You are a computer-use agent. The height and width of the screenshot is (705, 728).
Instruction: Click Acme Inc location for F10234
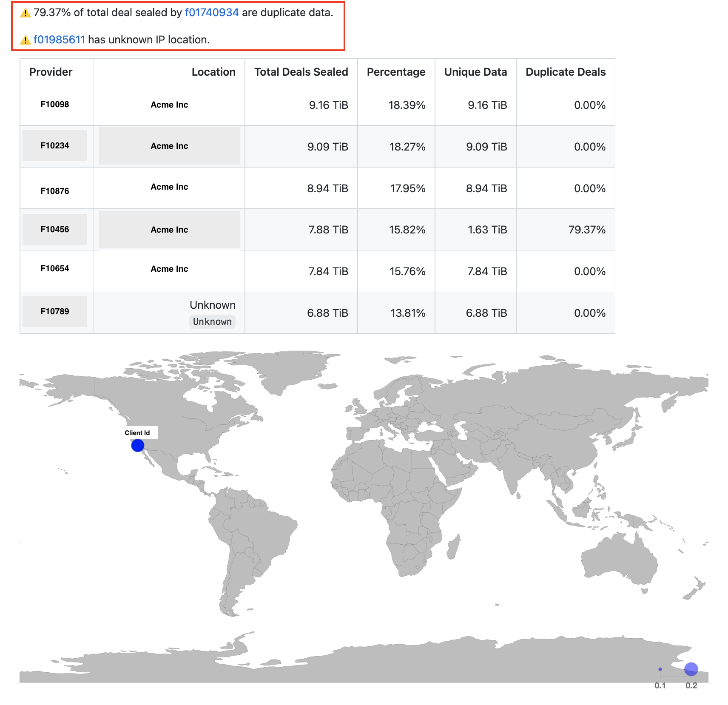click(x=169, y=146)
